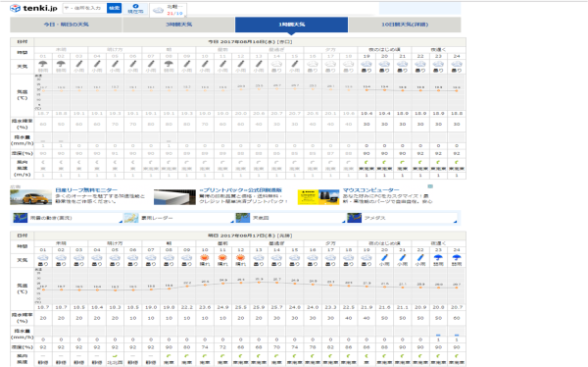Open the 天気図 weather map link
Viewport: 588px width, 367px height.
coord(261,218)
